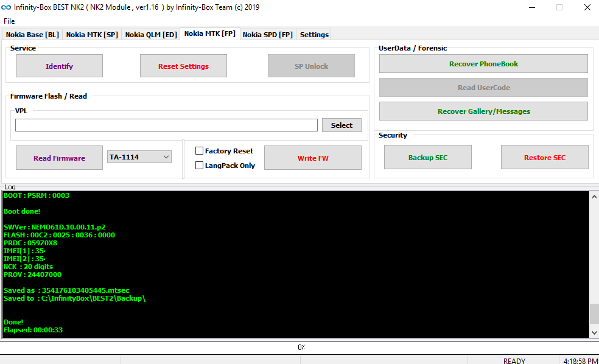Open the Settings tab
The image size is (599, 364).
pyautogui.click(x=314, y=35)
